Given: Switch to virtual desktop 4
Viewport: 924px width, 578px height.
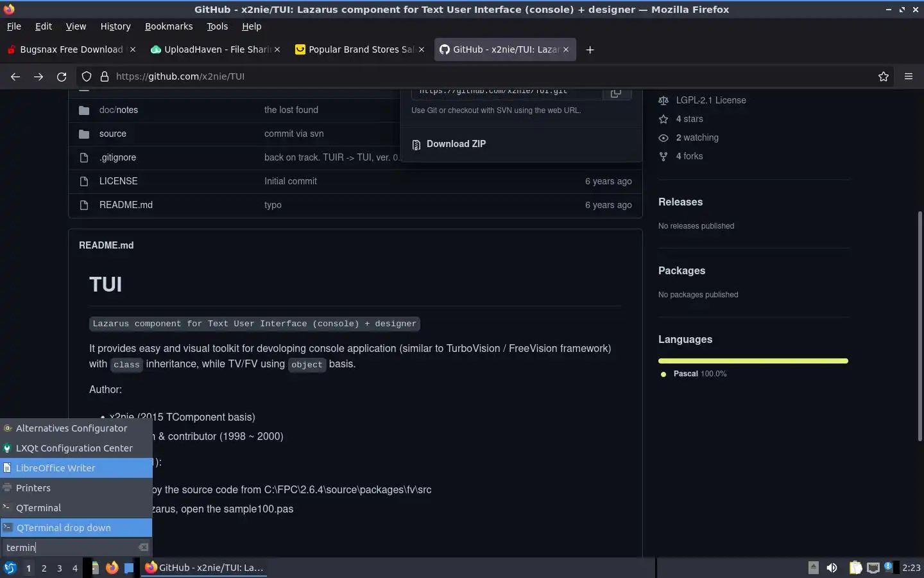Looking at the screenshot, I should [x=75, y=568].
